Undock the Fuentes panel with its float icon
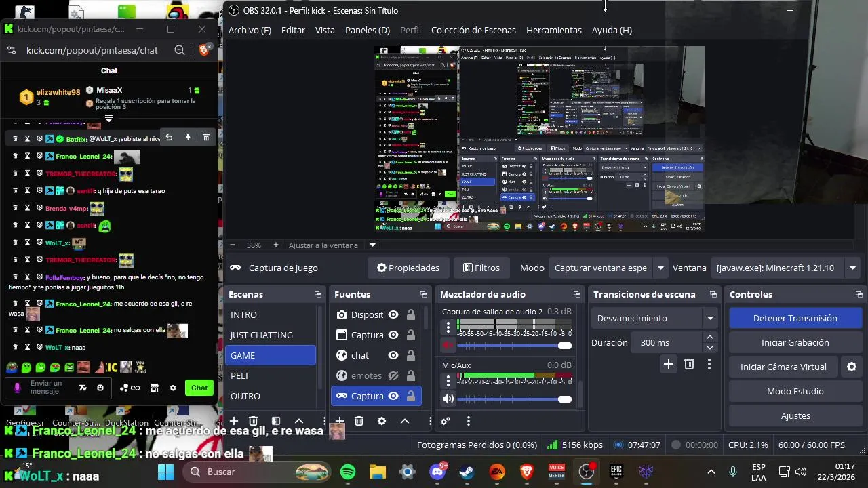Screen dimensions: 868x488 [424, 294]
